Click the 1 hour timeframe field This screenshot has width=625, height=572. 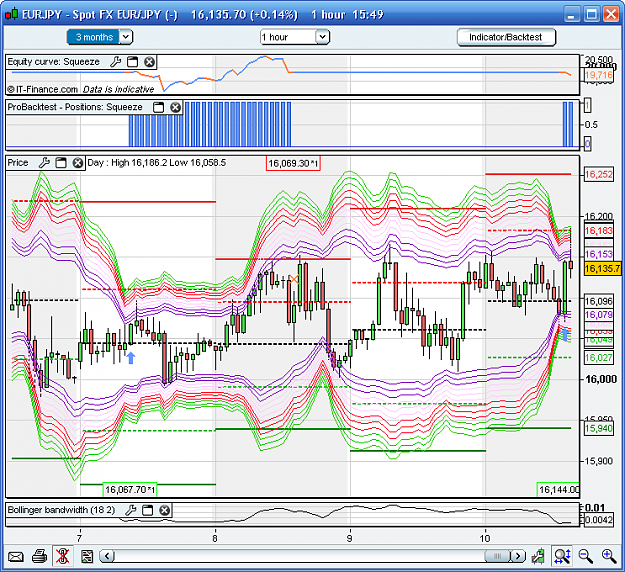[x=288, y=37]
